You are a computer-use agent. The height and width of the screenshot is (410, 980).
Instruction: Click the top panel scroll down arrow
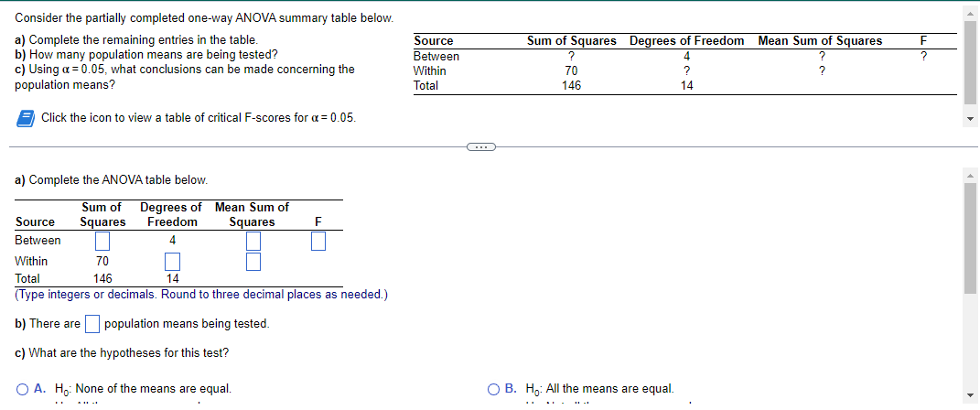[x=971, y=119]
